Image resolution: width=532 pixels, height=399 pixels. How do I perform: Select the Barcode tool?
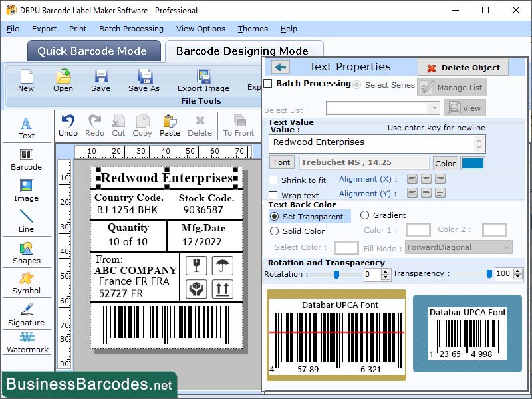(27, 158)
